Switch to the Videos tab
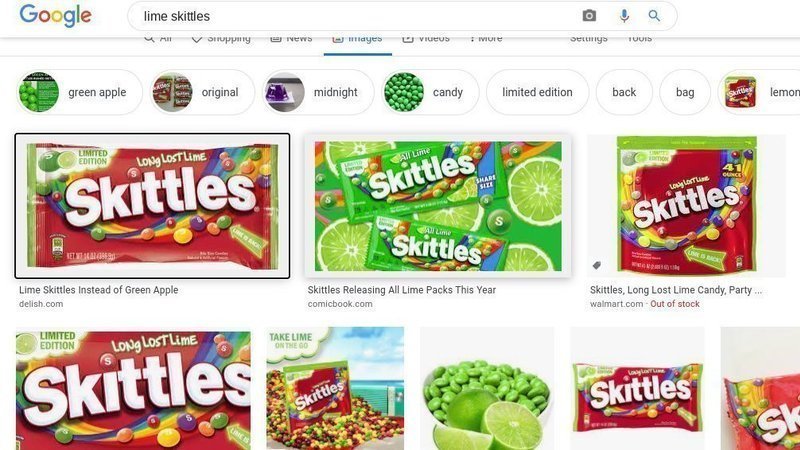Screen dimensions: 800x450 tap(426, 39)
